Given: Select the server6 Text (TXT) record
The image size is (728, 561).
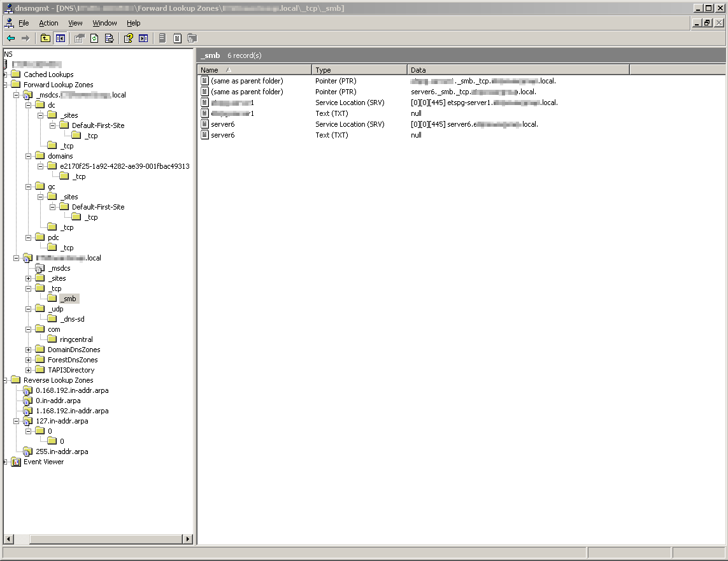Looking at the screenshot, I should point(223,135).
